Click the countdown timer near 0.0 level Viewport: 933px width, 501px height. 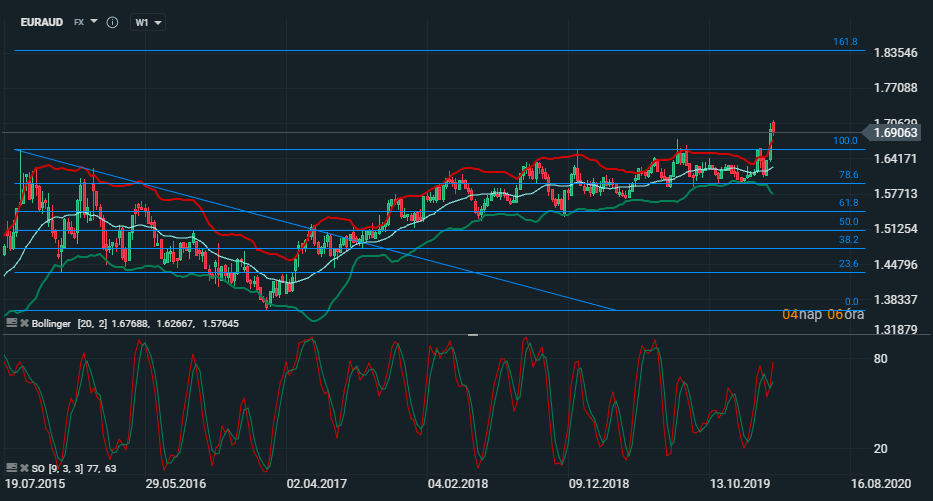click(822, 314)
